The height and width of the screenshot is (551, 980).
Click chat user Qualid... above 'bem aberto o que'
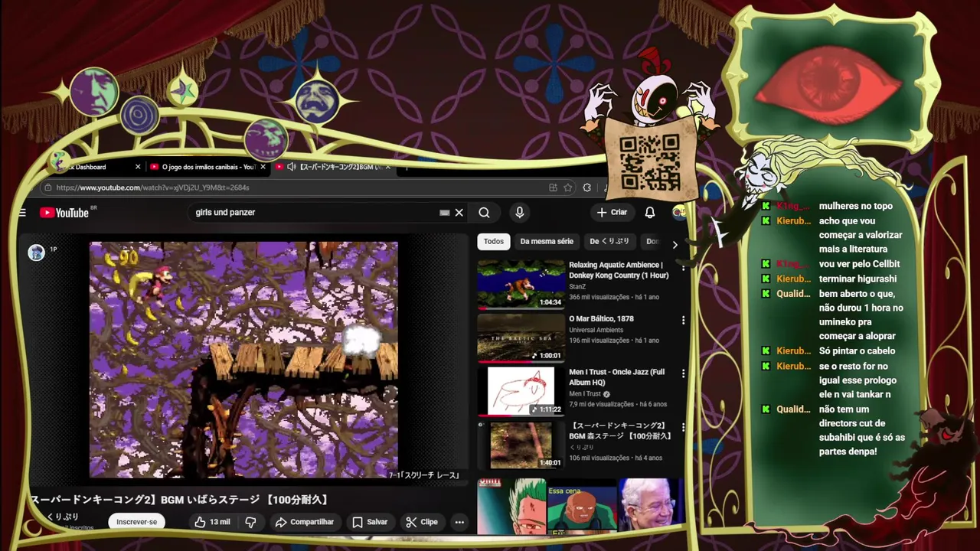793,294
